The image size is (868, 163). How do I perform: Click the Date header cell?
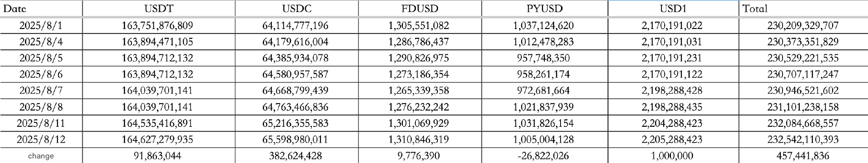(41, 9)
